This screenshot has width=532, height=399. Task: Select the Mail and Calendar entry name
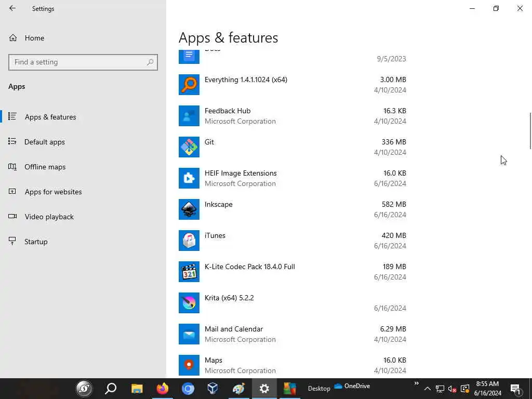234,329
